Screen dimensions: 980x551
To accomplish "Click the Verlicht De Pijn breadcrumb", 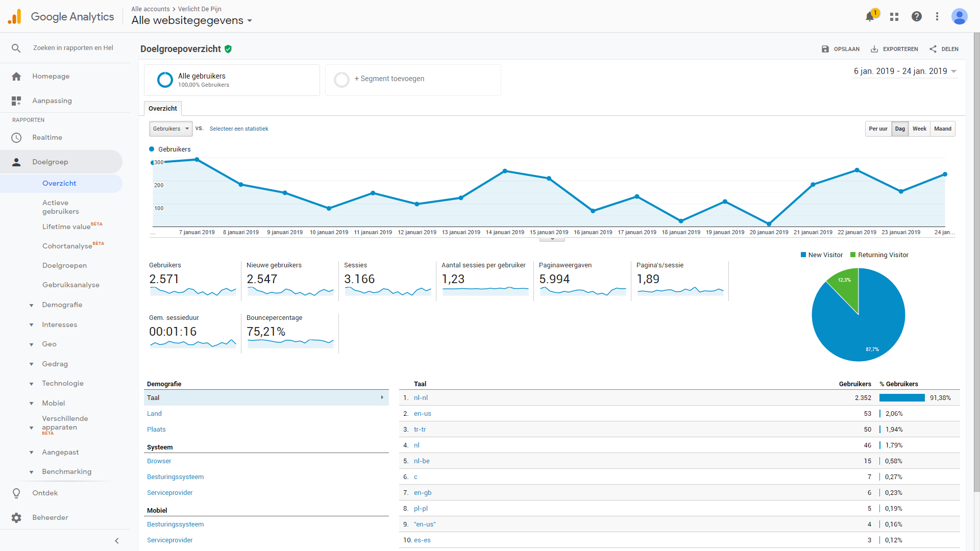I will [200, 9].
